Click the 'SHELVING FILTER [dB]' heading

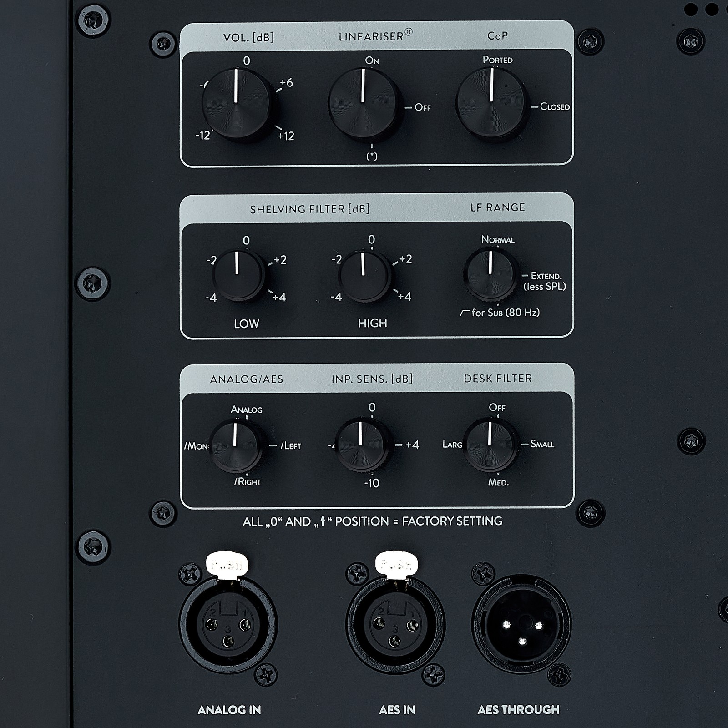[x=310, y=209]
